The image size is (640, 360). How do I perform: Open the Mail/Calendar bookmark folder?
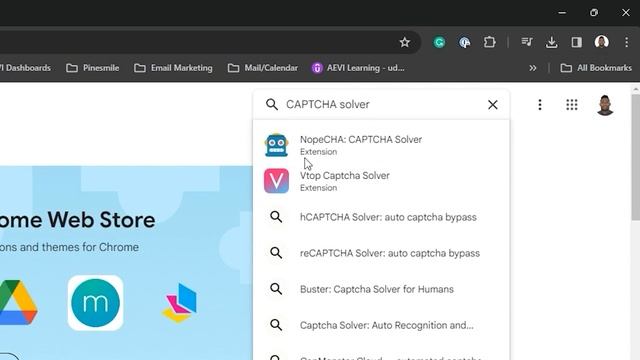coord(263,68)
